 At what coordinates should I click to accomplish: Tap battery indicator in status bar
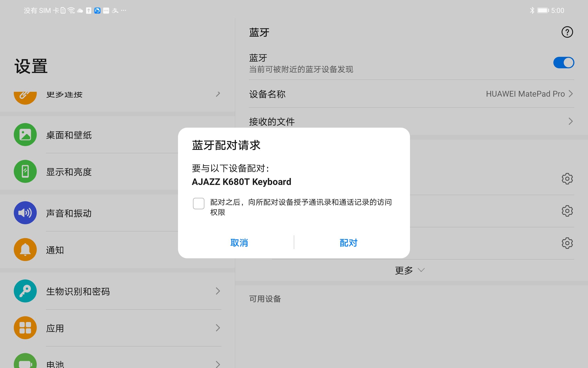pyautogui.click(x=543, y=10)
